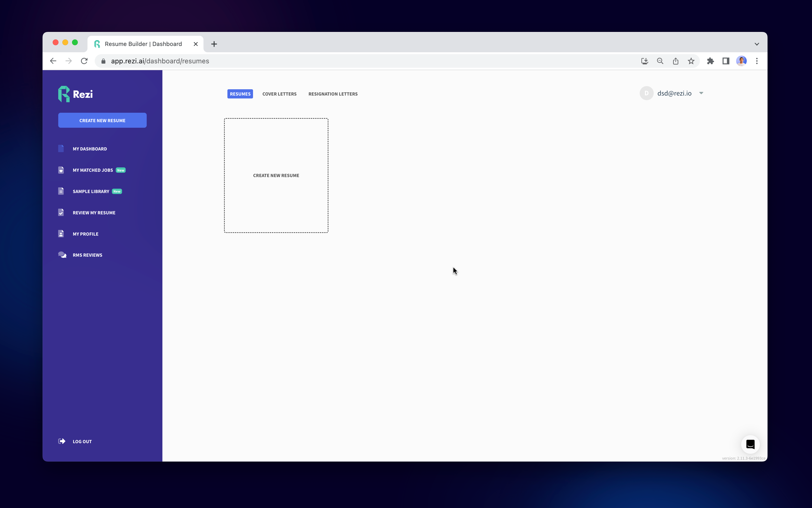Click the install app icon in address bar
The height and width of the screenshot is (508, 812).
[645, 61]
